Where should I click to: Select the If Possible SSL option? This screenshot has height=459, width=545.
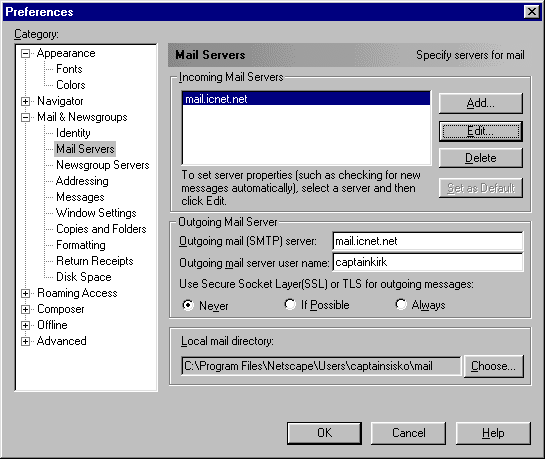pos(290,304)
